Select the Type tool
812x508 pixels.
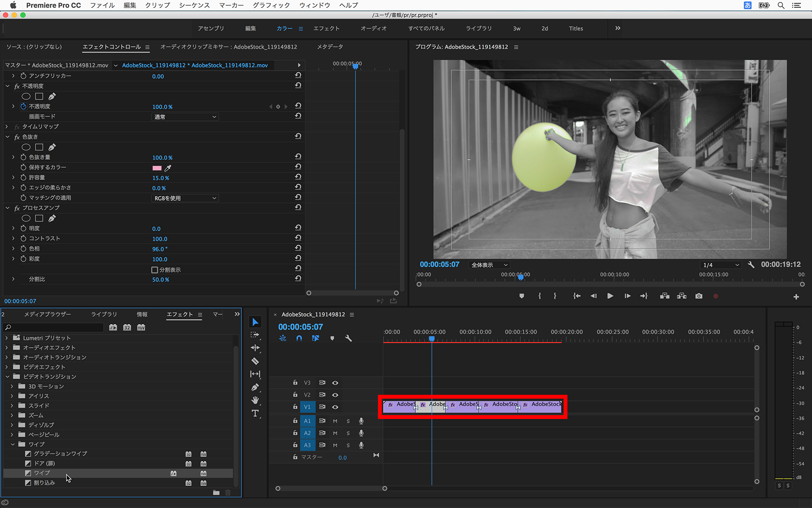point(255,413)
